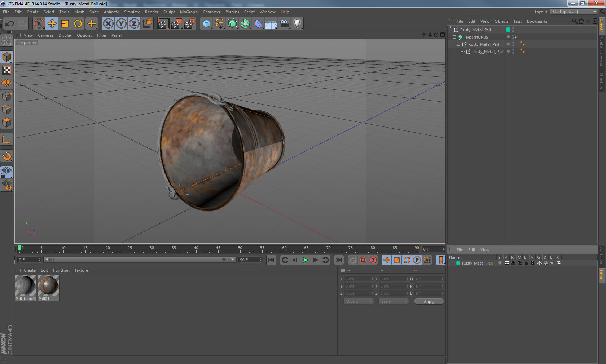Click the light bulb icon to add light
Image resolution: width=606 pixels, height=364 pixels.
(297, 24)
